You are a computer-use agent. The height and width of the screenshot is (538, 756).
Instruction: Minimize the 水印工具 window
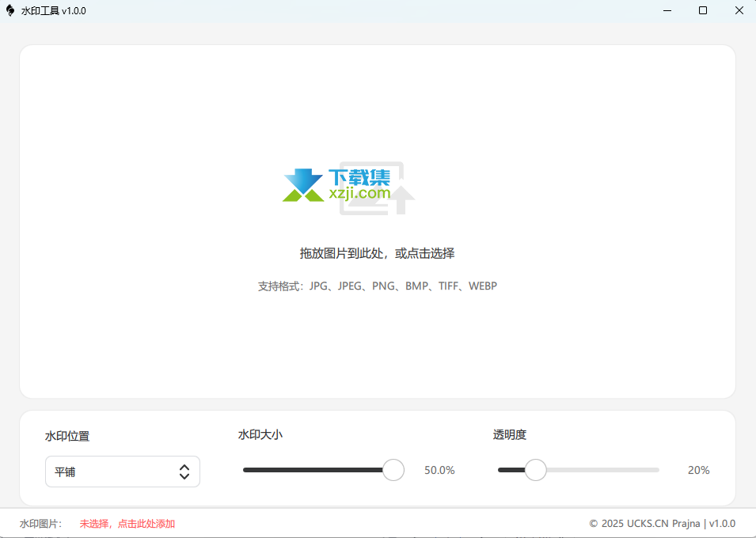(667, 10)
